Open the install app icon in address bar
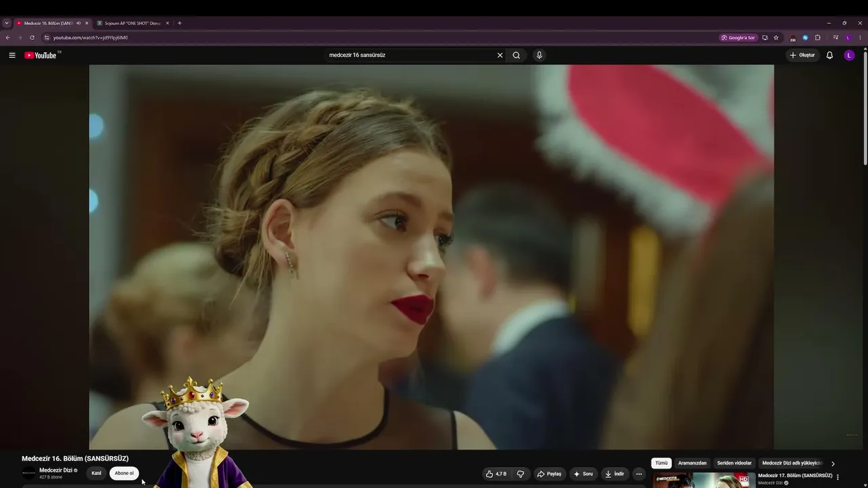Viewport: 868px width, 488px height. [765, 38]
